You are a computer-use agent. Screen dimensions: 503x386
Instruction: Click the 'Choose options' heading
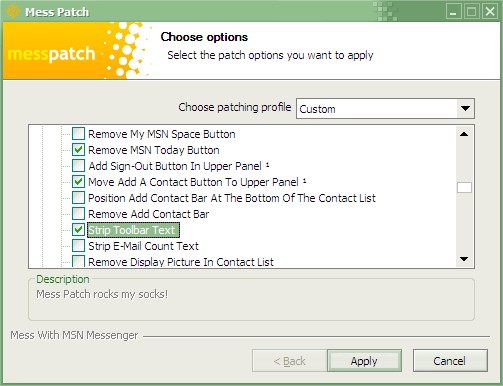204,37
